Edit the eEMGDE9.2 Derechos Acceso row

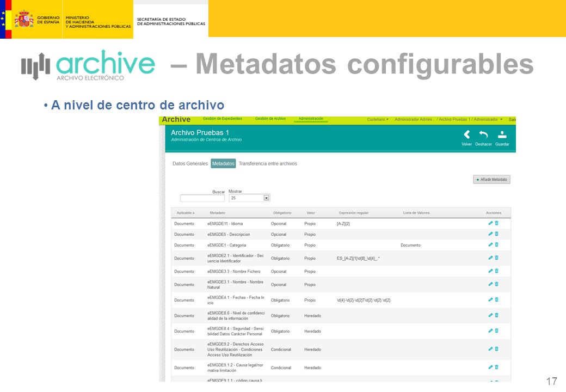[x=490, y=349]
